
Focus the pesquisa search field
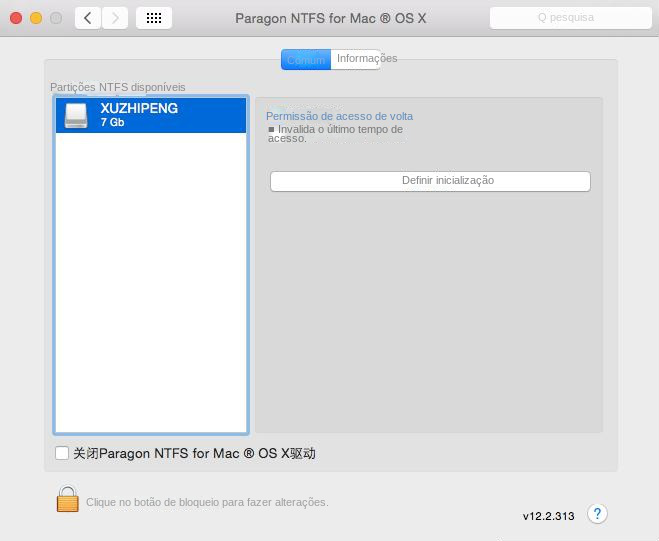tap(571, 18)
